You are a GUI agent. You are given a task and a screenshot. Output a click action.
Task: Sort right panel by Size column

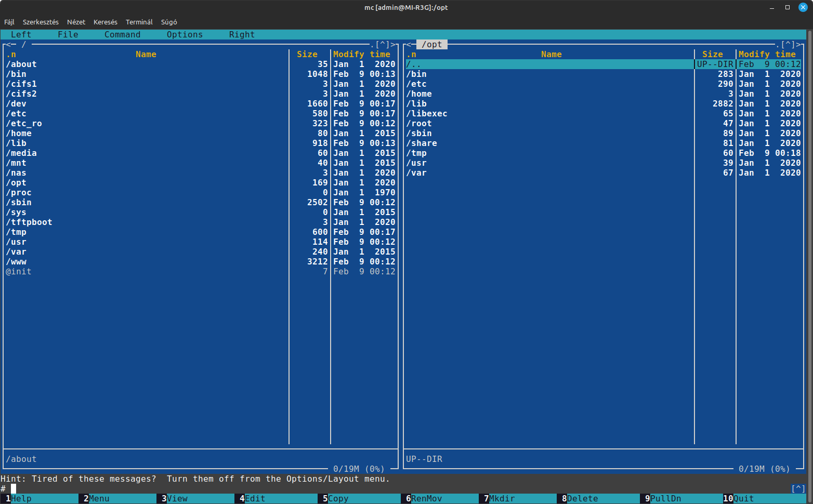click(x=713, y=54)
